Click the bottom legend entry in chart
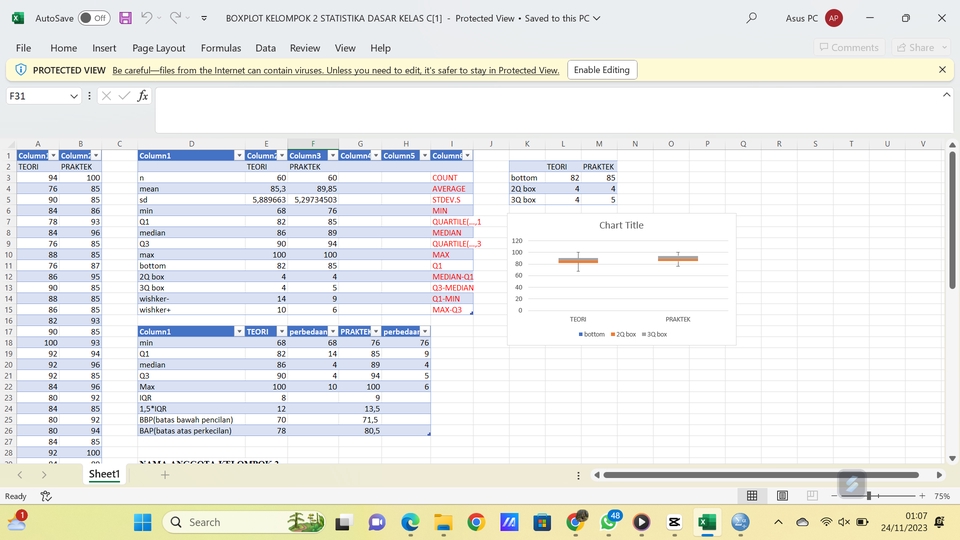 coord(591,334)
